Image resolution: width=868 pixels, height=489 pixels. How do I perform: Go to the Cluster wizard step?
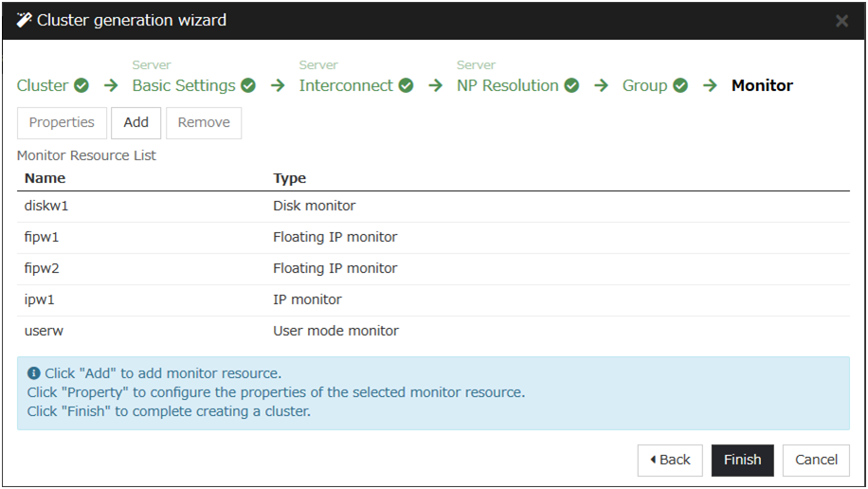click(43, 85)
